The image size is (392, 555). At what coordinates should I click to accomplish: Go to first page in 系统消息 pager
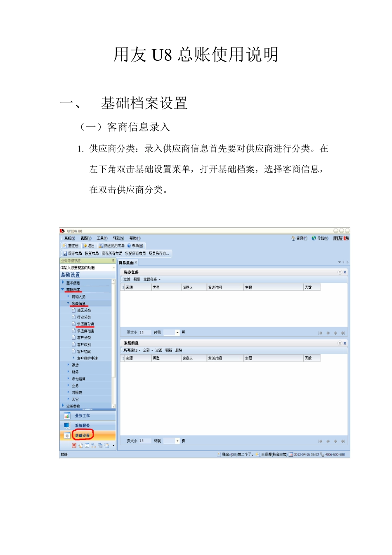click(320, 441)
